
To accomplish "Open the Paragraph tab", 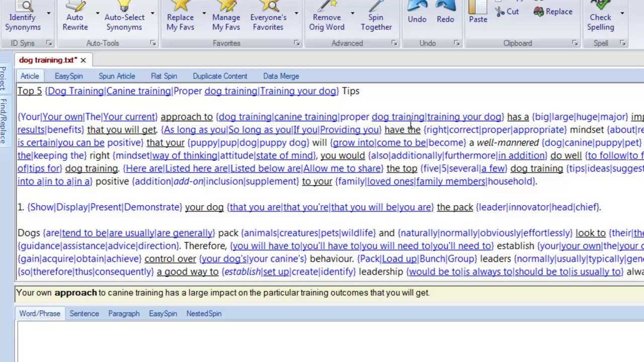I will point(124,313).
